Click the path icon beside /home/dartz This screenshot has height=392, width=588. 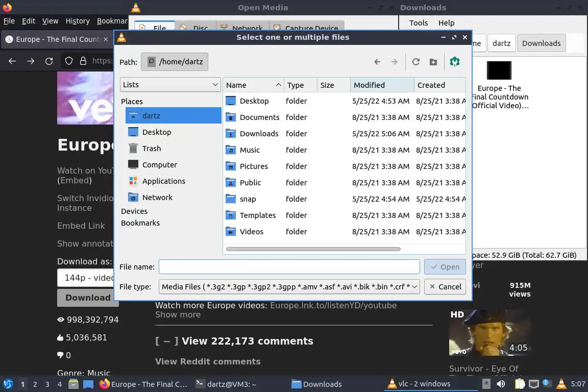(x=151, y=62)
